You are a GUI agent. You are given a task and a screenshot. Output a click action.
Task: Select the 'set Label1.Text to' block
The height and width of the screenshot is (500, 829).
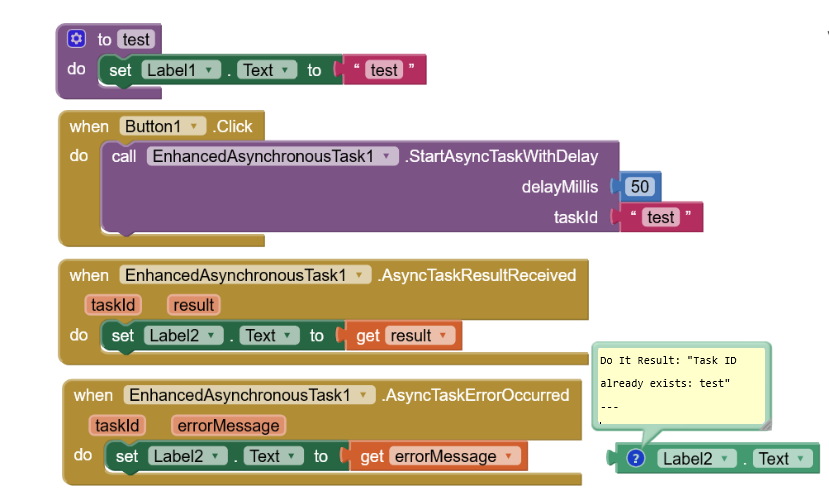(x=221, y=70)
